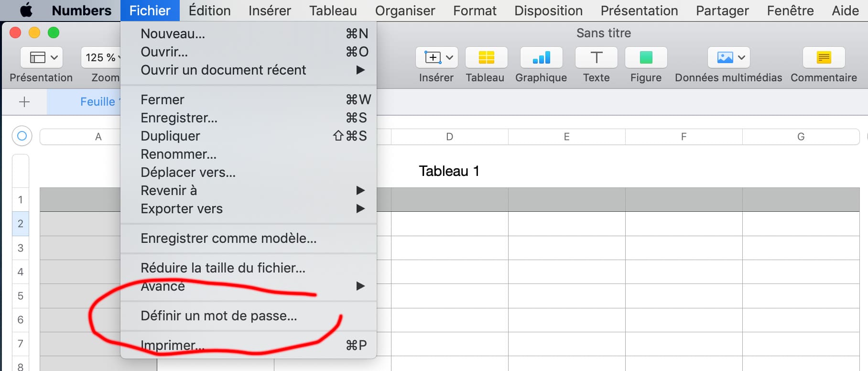Open the Format menu in the menu bar
Image resolution: width=868 pixels, height=371 pixels.
pos(475,11)
